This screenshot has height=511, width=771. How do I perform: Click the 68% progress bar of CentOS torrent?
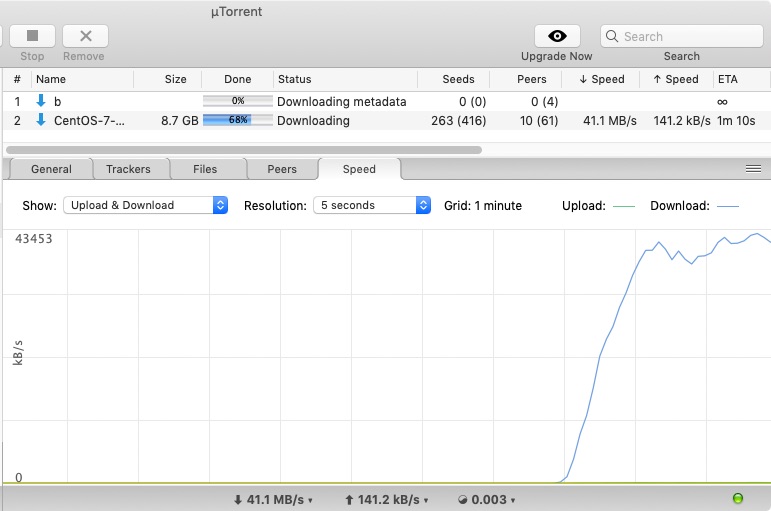237,120
